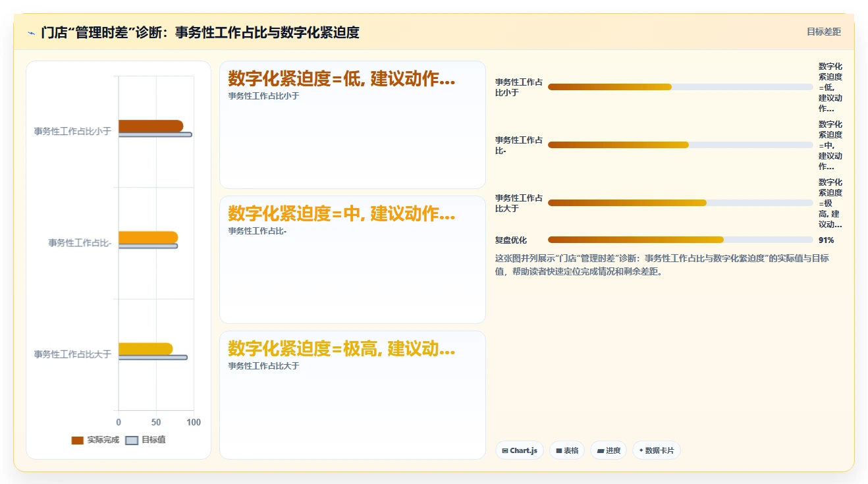
Task: Click the target bar under 事务性工作占比小于
Action: pyautogui.click(x=155, y=134)
